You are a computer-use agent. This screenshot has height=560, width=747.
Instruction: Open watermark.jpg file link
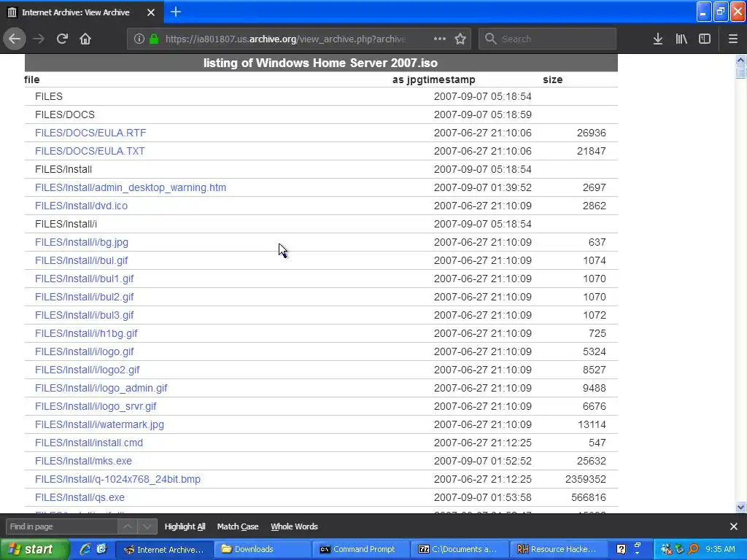point(99,425)
